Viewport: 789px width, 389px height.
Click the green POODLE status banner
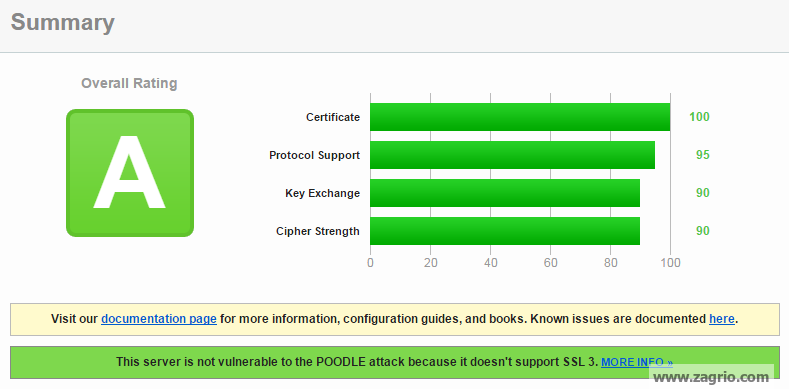[394, 362]
